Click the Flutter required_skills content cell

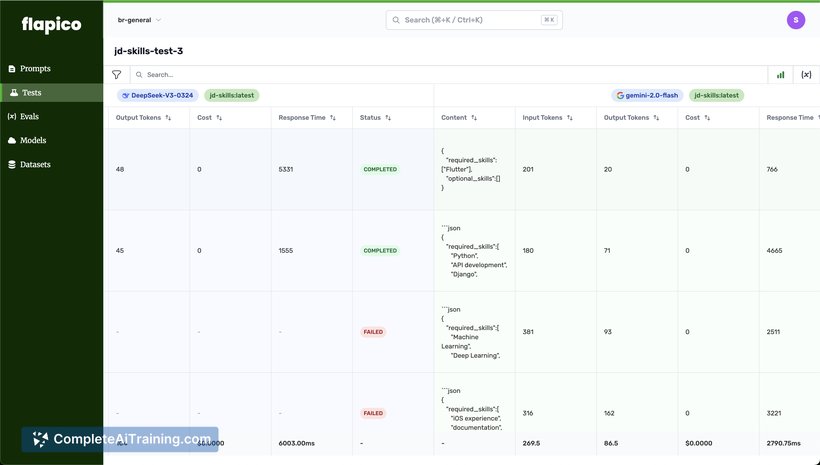click(474, 169)
